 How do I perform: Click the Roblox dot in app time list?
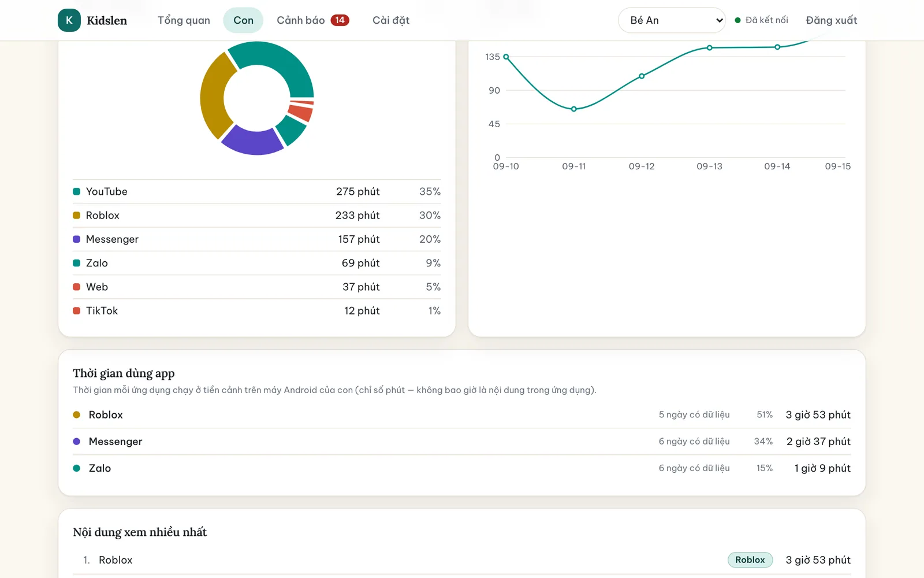coord(76,414)
